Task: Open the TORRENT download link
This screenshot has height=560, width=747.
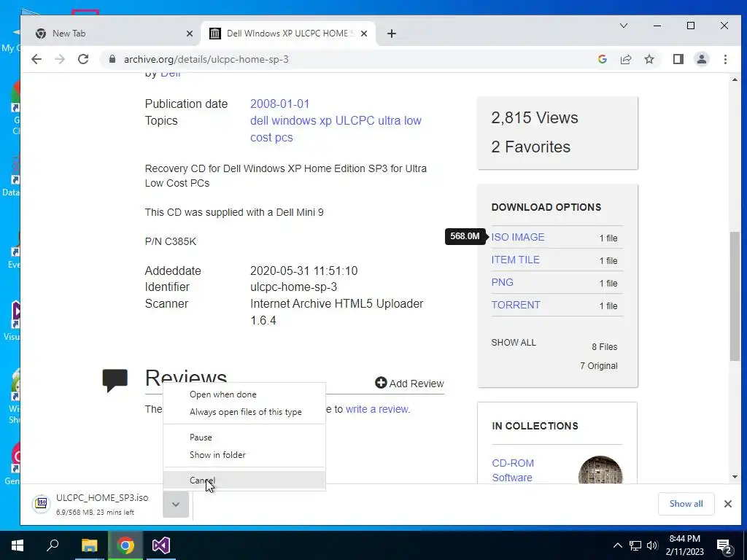Action: pos(516,305)
